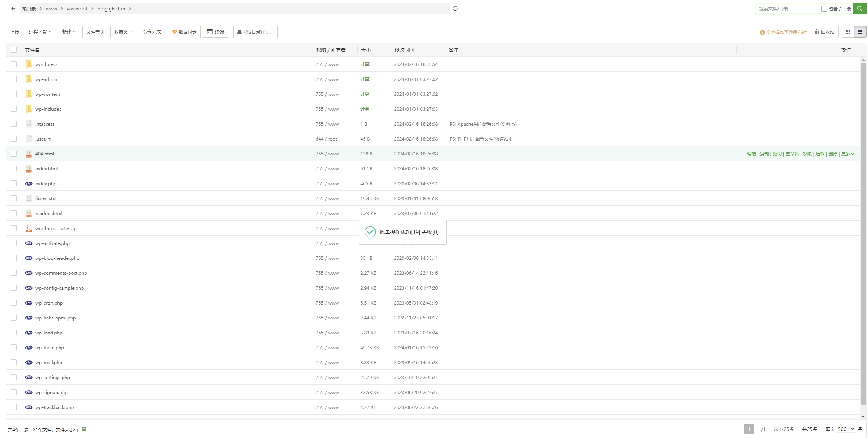Click the back arrow in path bar
The width and height of the screenshot is (868, 438).
tap(13, 9)
